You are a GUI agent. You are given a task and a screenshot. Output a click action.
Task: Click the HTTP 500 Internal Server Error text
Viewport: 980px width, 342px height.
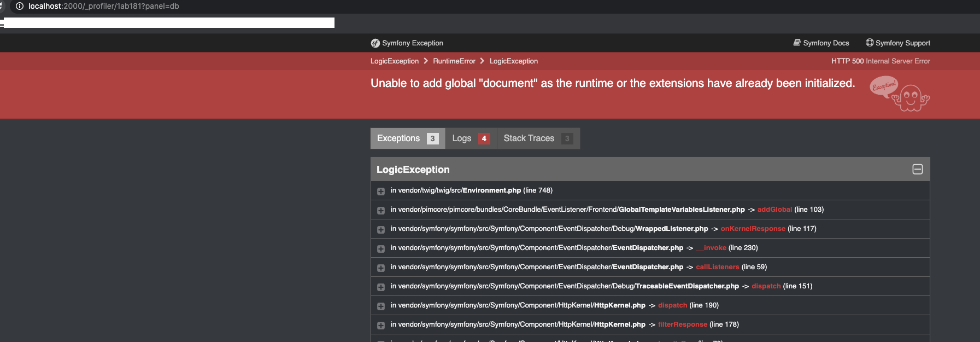point(881,61)
